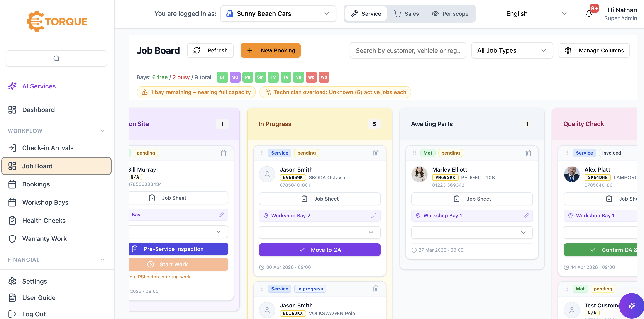Click the New Booking button
This screenshot has width=644, height=319.
271,51
